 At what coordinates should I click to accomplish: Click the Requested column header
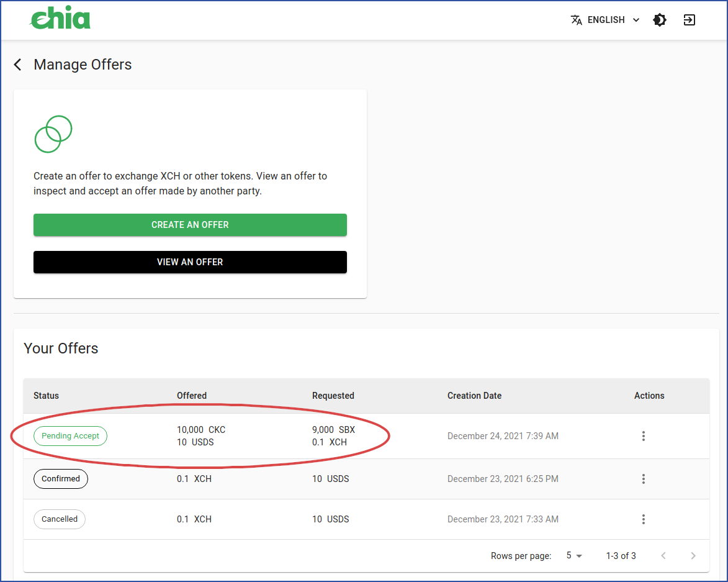tap(333, 396)
